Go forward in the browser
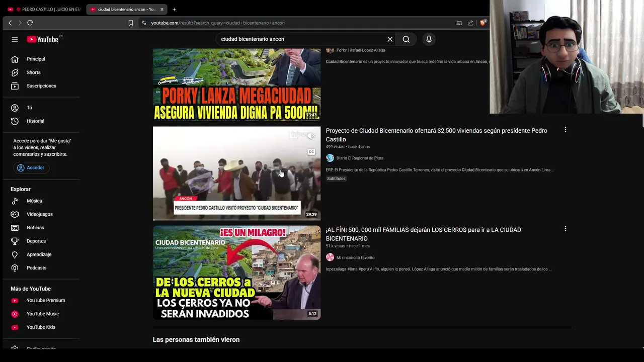The image size is (644, 362). tap(20, 23)
